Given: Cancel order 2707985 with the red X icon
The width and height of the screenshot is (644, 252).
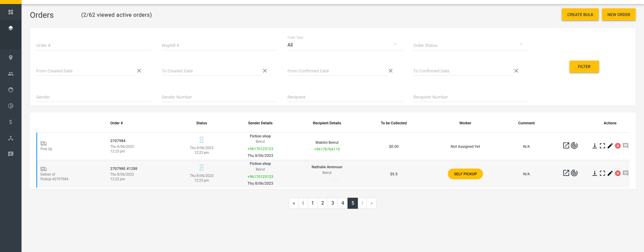Looking at the screenshot, I should coord(618,173).
